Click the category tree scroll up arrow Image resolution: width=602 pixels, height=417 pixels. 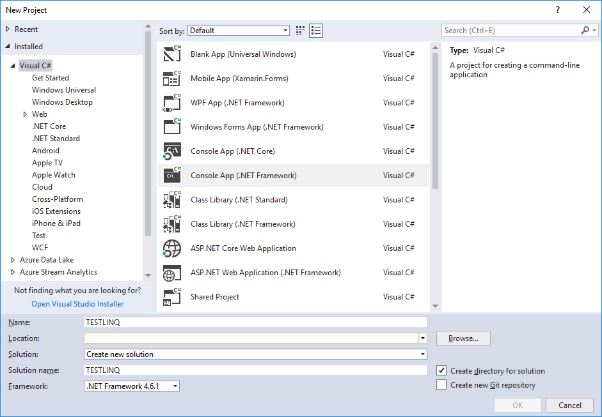(148, 26)
